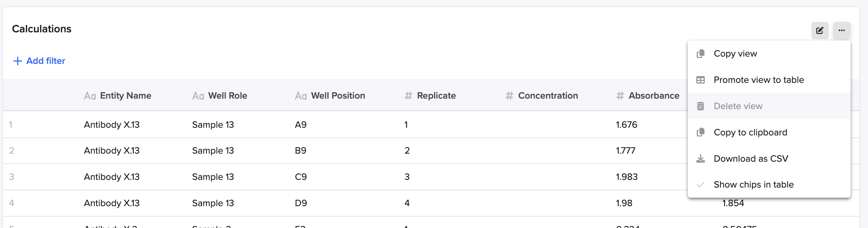Toggle Show chips in table checkmark
The width and height of the screenshot is (868, 228).
tap(701, 185)
